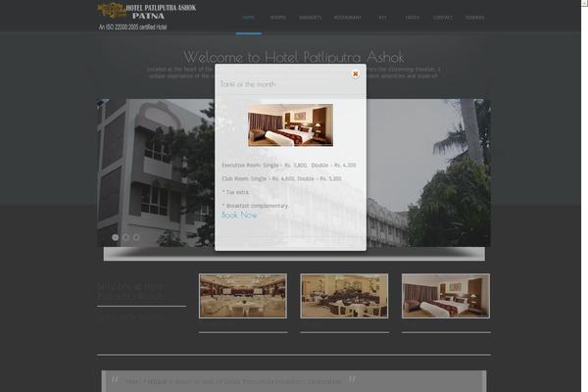Click the Welcome to Hotel Patliputra Ashok heading

click(294, 57)
